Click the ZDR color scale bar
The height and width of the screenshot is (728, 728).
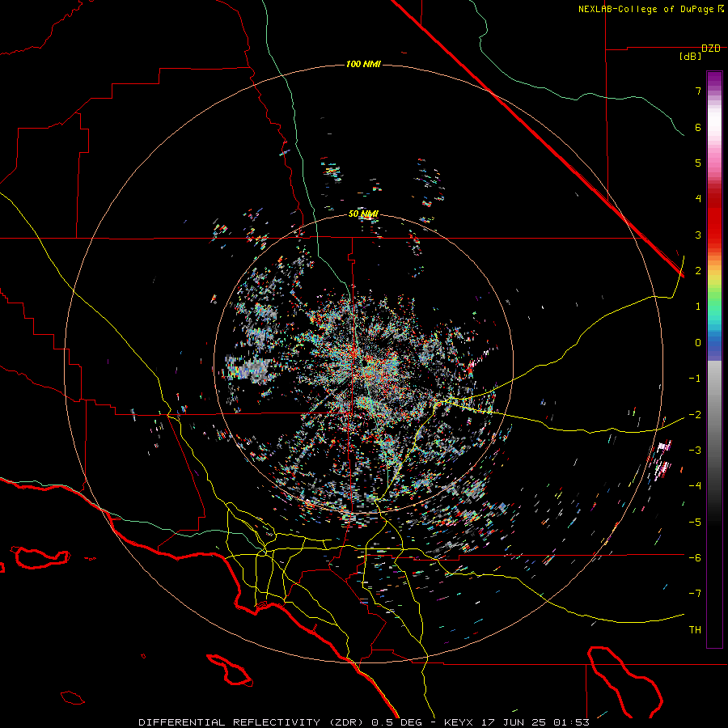pos(714,359)
